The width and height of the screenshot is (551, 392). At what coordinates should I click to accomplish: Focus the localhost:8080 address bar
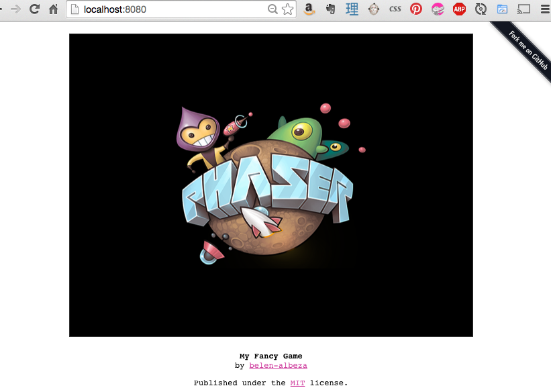[181, 9]
